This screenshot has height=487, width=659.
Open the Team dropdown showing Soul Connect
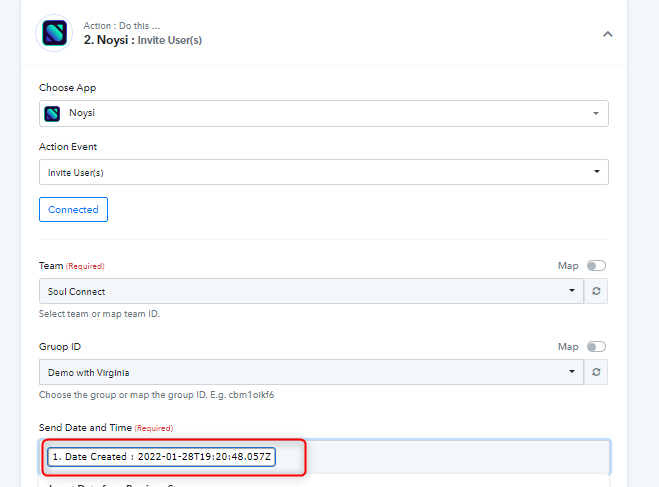coord(311,291)
